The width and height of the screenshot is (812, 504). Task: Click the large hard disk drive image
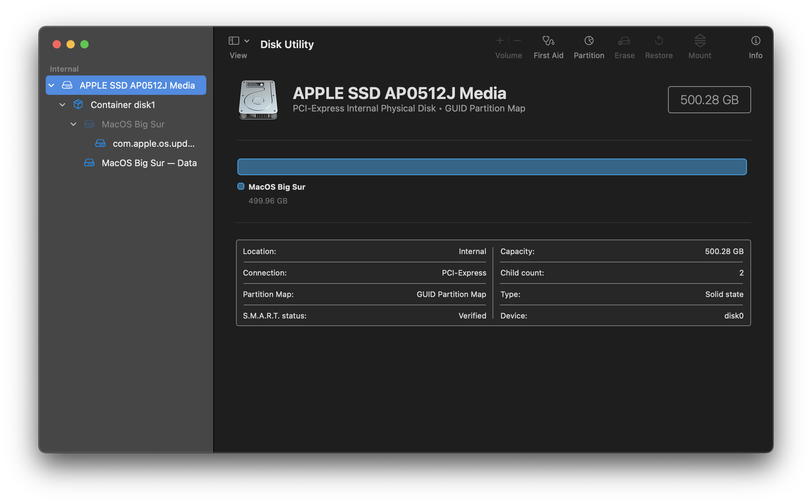(x=258, y=100)
